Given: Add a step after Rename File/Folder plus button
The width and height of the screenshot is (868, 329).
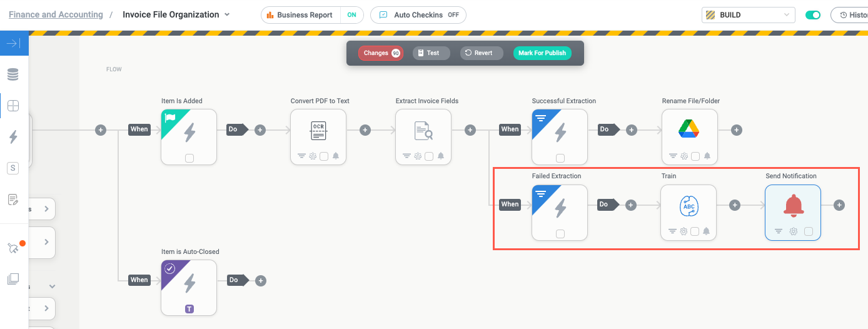Looking at the screenshot, I should click(x=737, y=130).
